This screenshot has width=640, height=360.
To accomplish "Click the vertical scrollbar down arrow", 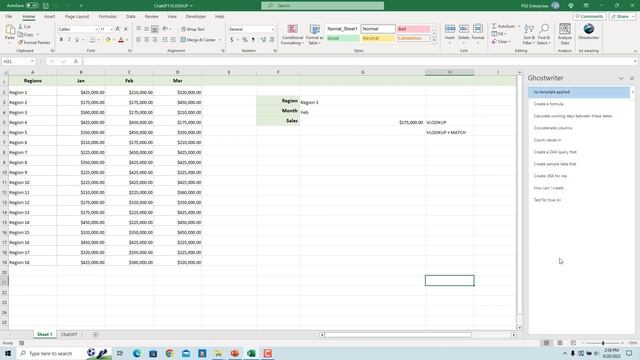I will [519, 327].
